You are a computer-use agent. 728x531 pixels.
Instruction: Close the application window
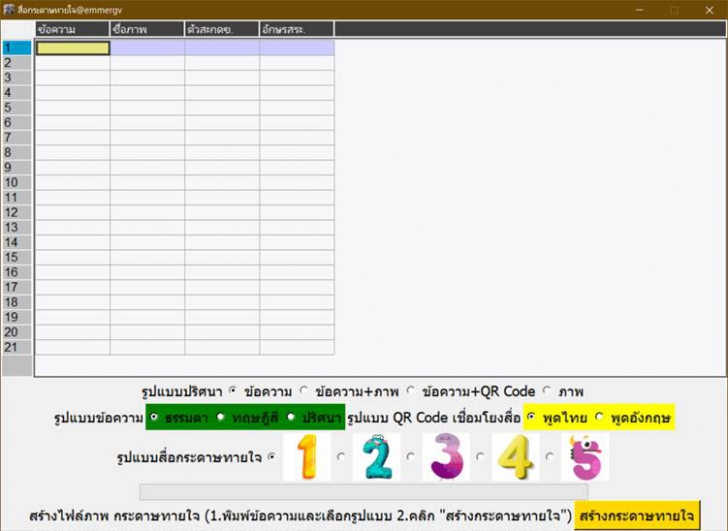[x=709, y=10]
